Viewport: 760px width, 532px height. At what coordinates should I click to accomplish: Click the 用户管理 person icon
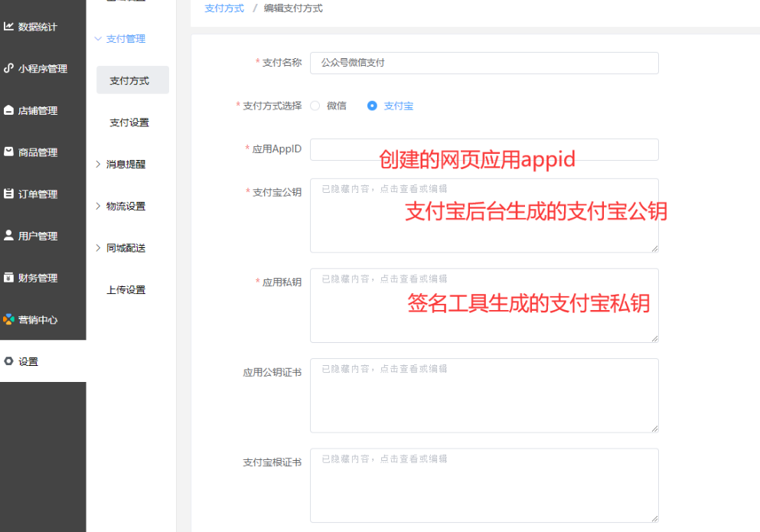pos(8,236)
